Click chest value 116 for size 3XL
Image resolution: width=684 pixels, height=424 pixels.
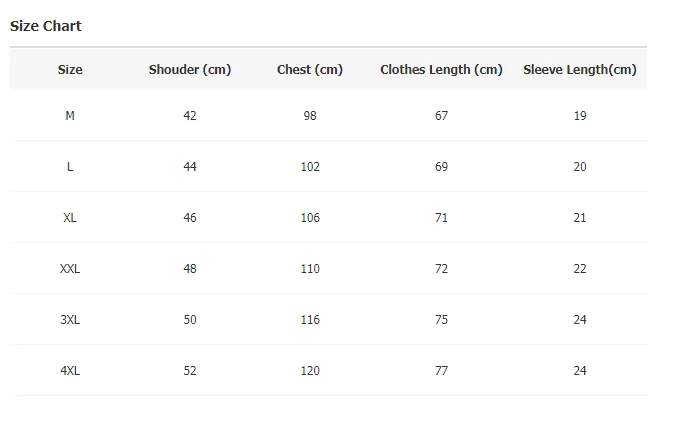[x=310, y=320]
